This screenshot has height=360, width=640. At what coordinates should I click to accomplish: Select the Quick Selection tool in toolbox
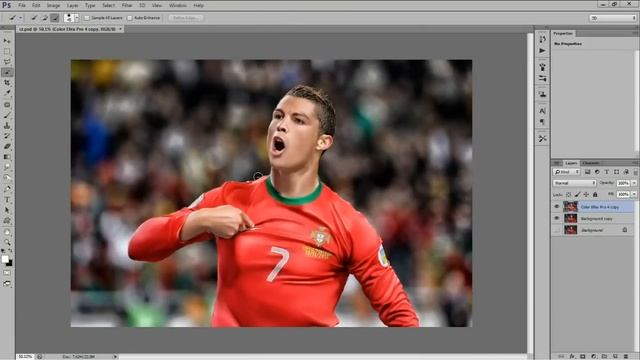pyautogui.click(x=7, y=72)
